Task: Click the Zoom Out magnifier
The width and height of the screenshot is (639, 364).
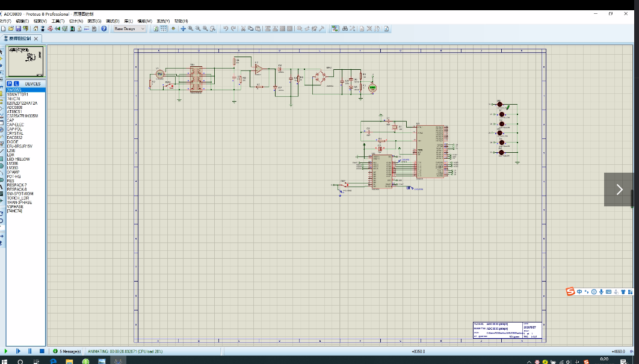Action: point(197,28)
